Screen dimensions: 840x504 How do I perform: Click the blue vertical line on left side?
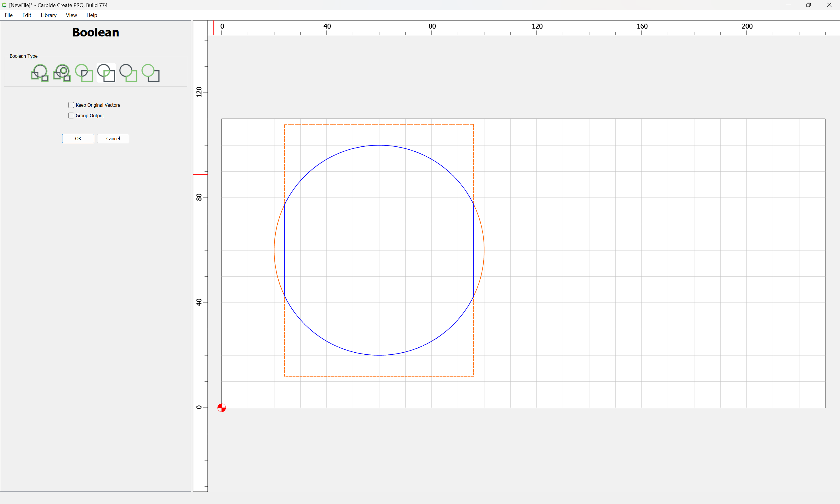point(285,250)
